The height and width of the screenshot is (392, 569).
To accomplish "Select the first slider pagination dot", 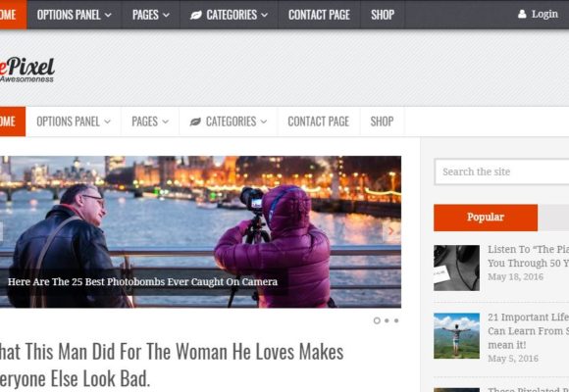I will pos(377,320).
